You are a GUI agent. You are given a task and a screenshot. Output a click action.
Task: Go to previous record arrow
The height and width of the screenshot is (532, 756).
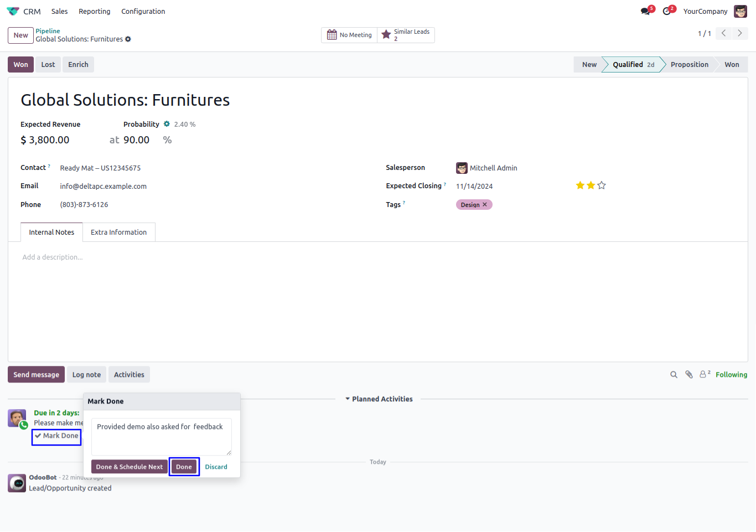723,33
